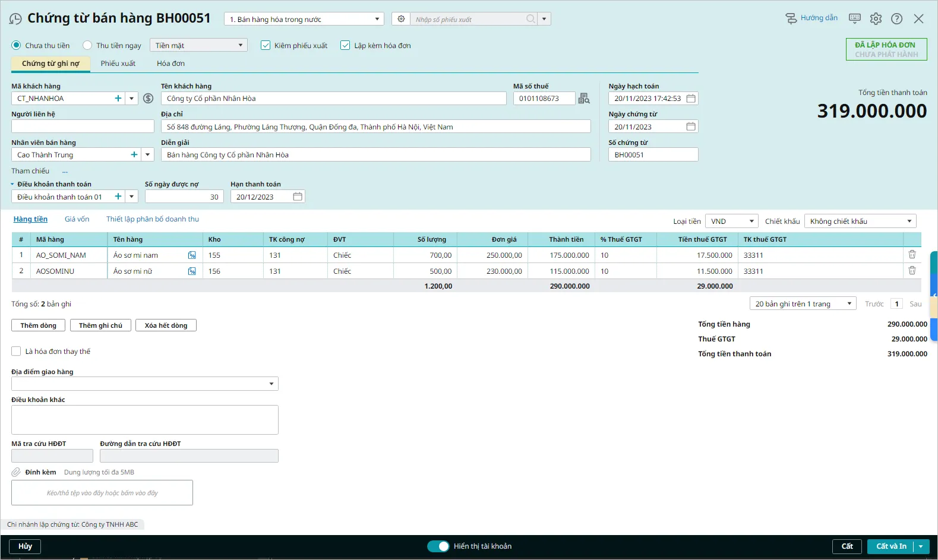Switch to the Giá vốn tab

[77, 219]
